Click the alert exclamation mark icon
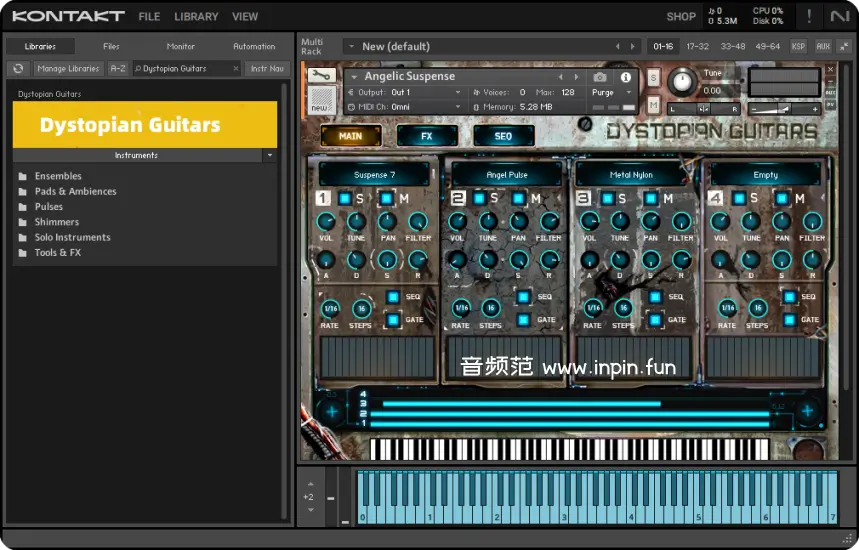 tap(809, 16)
